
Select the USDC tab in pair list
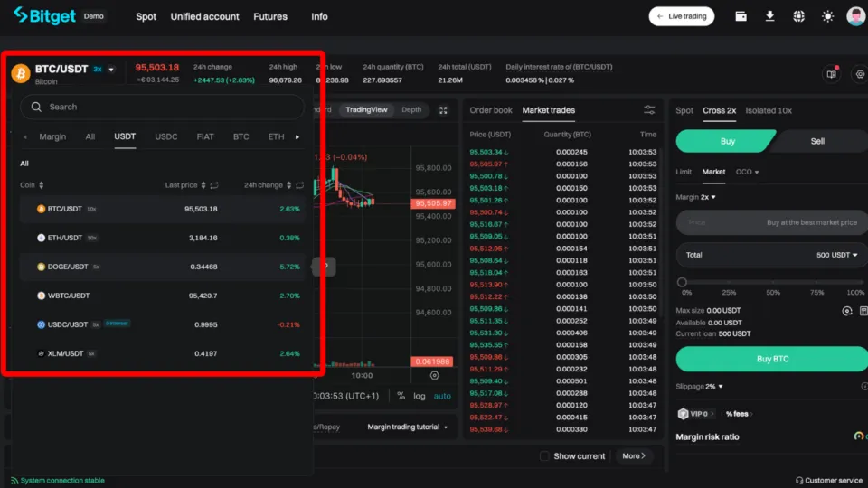[x=166, y=136]
